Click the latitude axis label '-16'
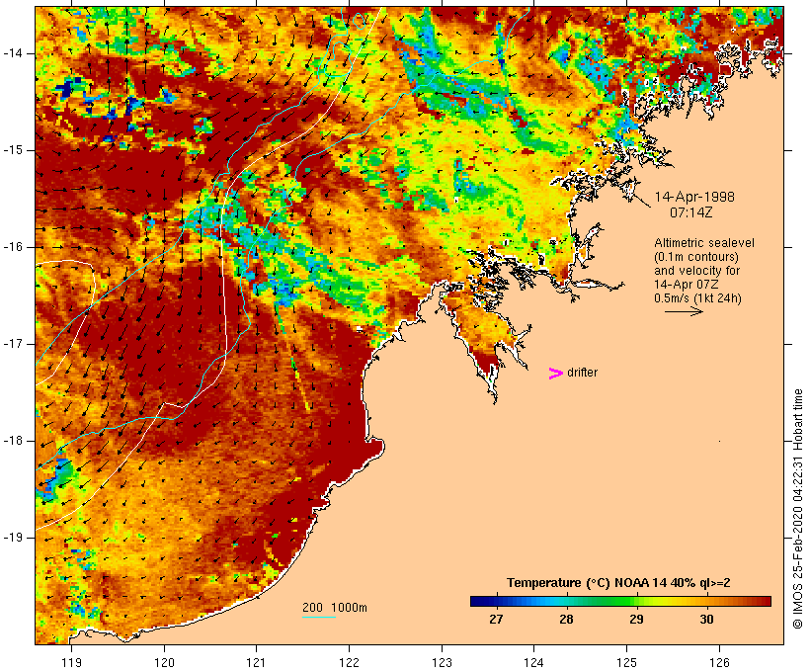The height and width of the screenshot is (672, 810). 13,247
